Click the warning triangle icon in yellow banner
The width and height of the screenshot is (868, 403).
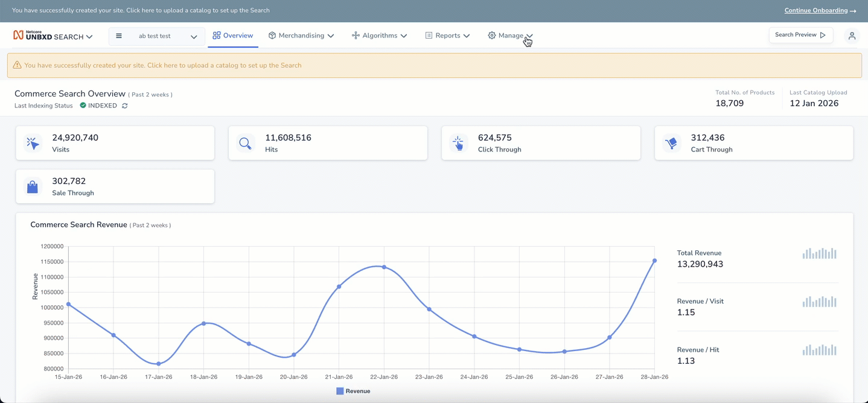18,65
